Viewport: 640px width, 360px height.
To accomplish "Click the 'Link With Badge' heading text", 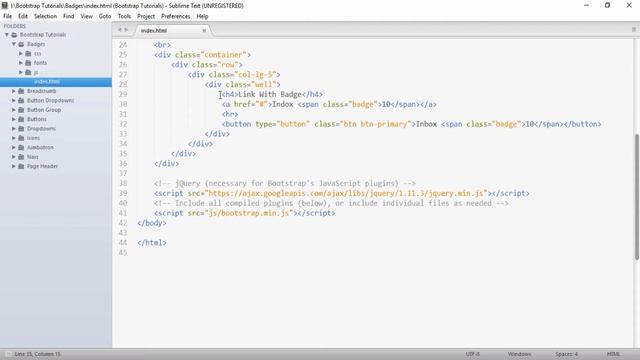I will click(x=270, y=94).
